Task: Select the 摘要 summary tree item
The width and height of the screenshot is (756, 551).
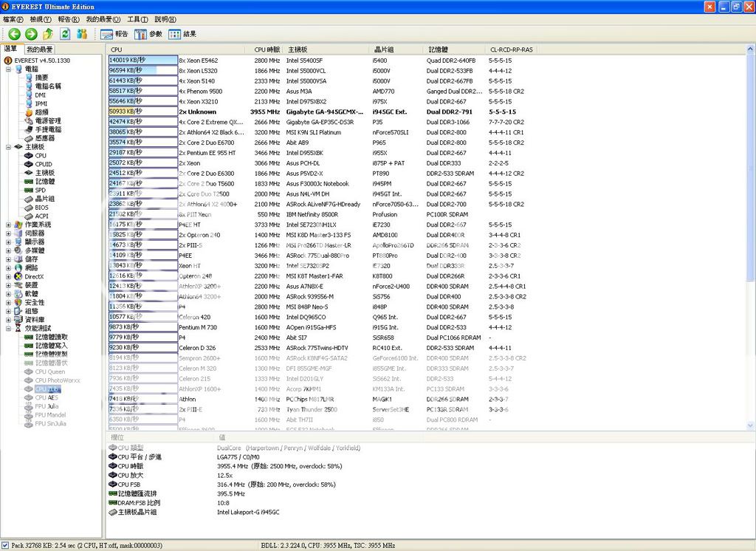Action: tap(41, 78)
